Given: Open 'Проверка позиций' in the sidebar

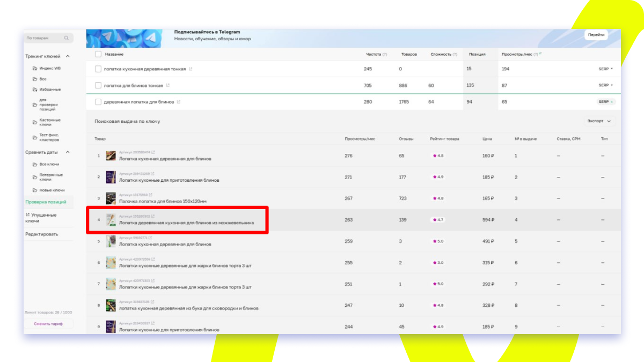Looking at the screenshot, I should (x=46, y=202).
